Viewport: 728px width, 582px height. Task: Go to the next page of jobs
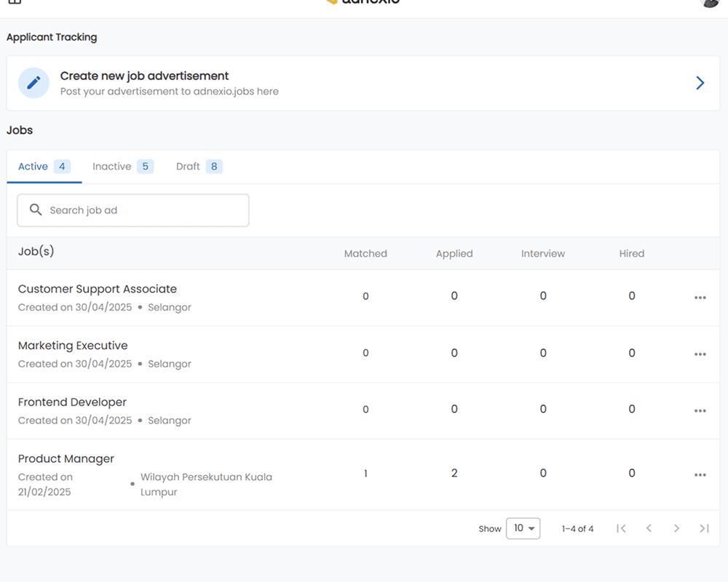pyautogui.click(x=676, y=529)
